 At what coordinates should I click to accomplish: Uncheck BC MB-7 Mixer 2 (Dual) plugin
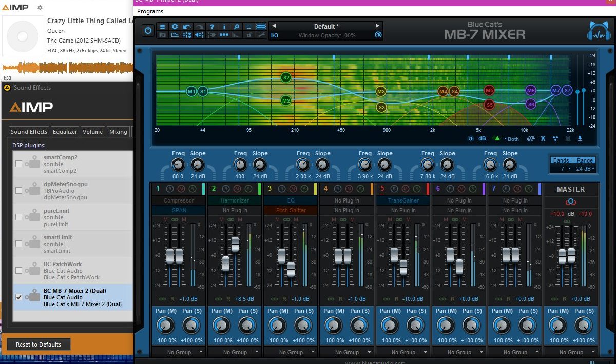[19, 297]
